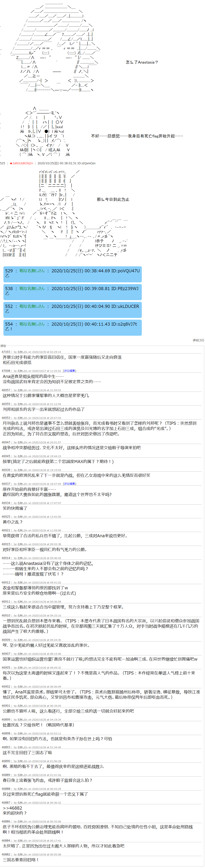Image resolution: width=205 pixels, height=868 pixels.
Task: Click comment number 47193
Action: point(6,352)
